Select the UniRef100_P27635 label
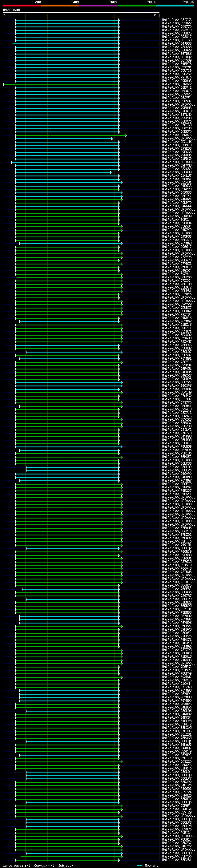This screenshot has width=197, height=868. tap(177, 562)
